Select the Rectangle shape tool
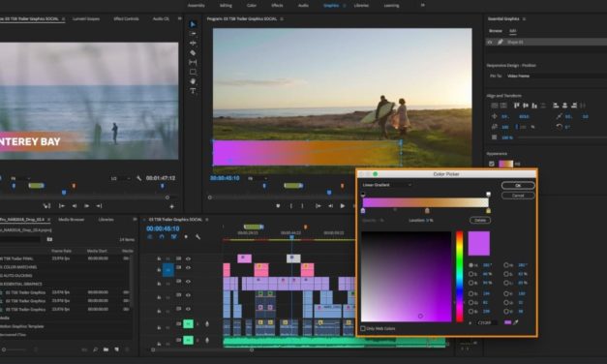Image resolution: width=607 pixels, height=364 pixels. pos(193,72)
